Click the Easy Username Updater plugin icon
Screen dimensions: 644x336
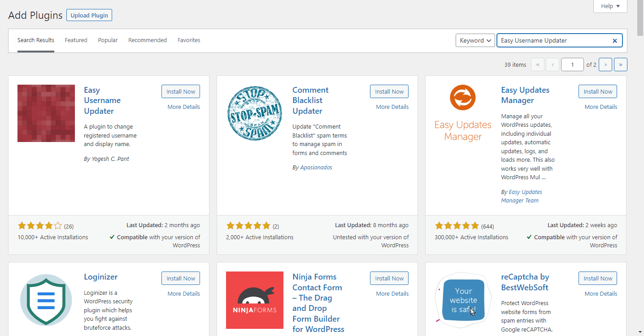[46, 113]
